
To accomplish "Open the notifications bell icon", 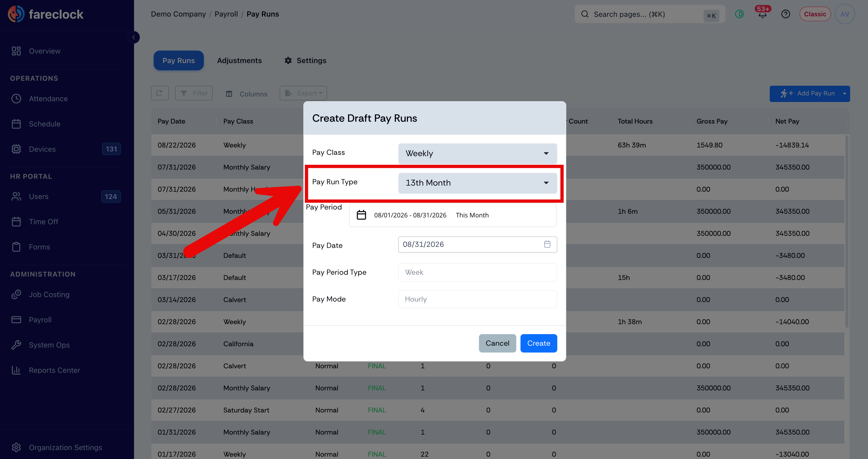I will [x=762, y=14].
